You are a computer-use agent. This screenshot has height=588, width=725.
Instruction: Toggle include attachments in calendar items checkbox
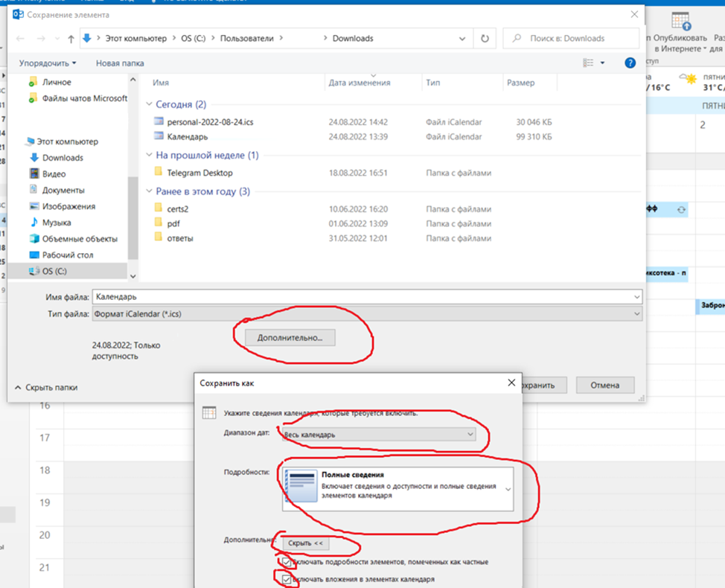(287, 579)
